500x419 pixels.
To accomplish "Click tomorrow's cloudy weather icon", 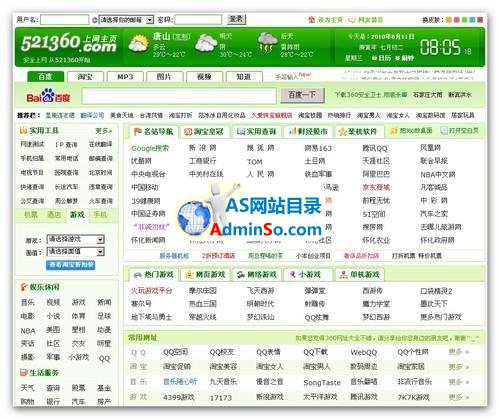I will pos(206,43).
